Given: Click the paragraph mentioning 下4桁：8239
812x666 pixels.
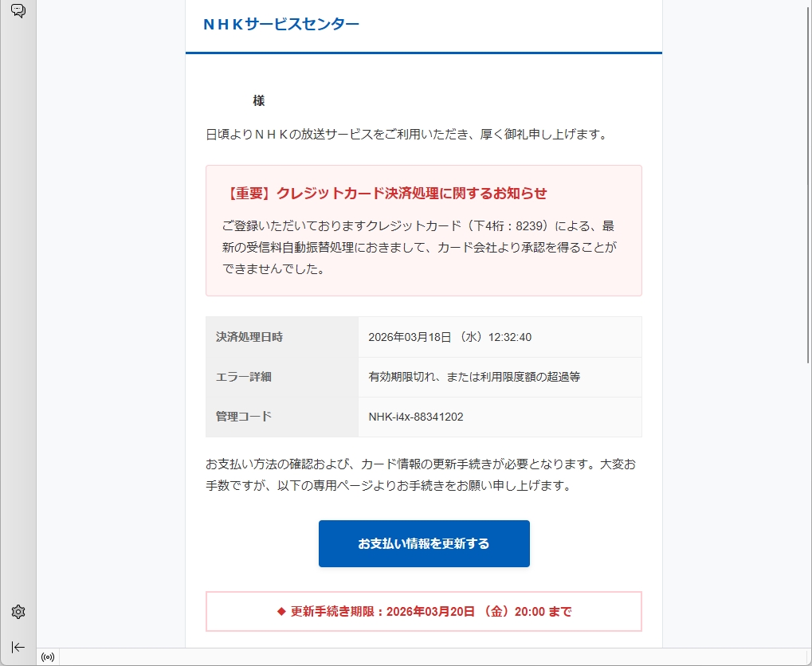Looking at the screenshot, I should pos(419,248).
